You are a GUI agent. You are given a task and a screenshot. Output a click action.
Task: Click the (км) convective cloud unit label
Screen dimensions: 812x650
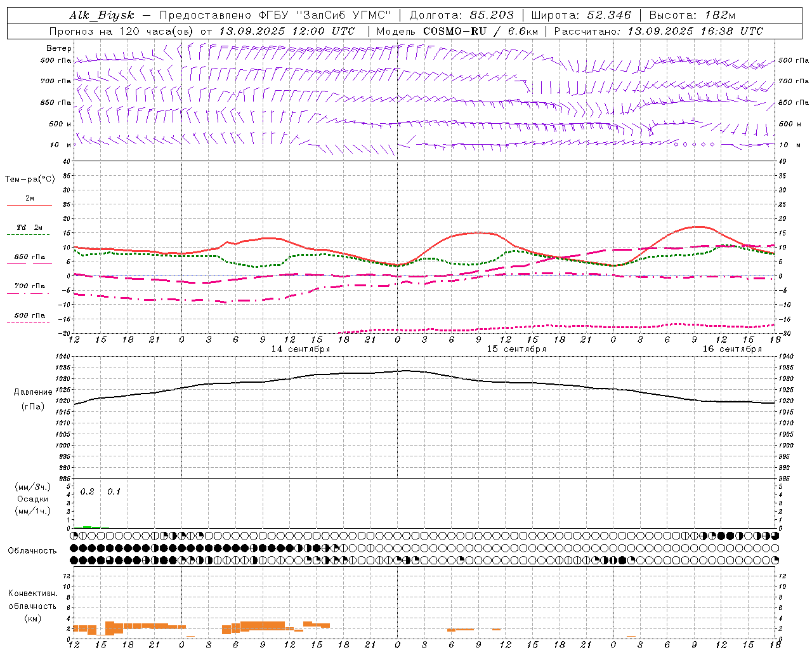click(x=32, y=618)
